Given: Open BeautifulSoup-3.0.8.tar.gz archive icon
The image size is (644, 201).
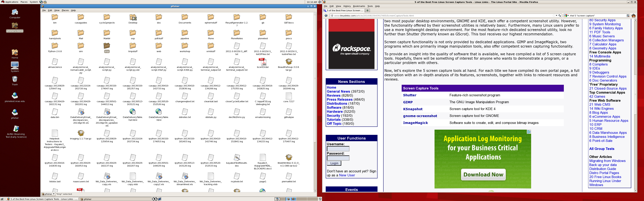Looking at the screenshot, I should (x=288, y=61).
